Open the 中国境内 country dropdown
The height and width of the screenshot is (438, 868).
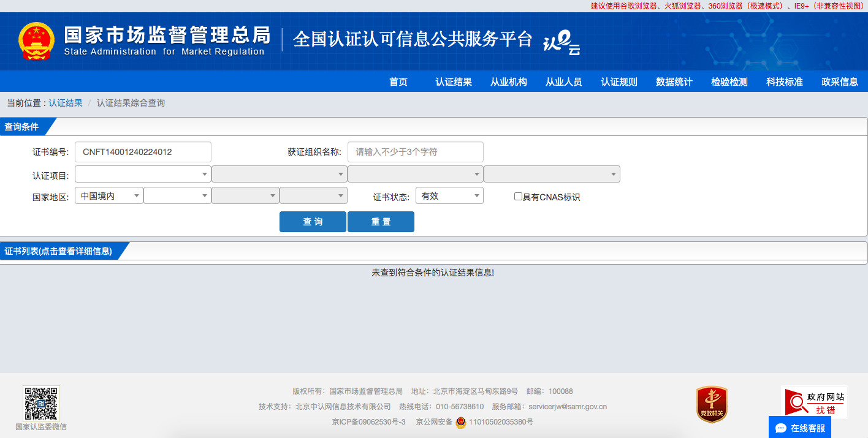pyautogui.click(x=109, y=196)
